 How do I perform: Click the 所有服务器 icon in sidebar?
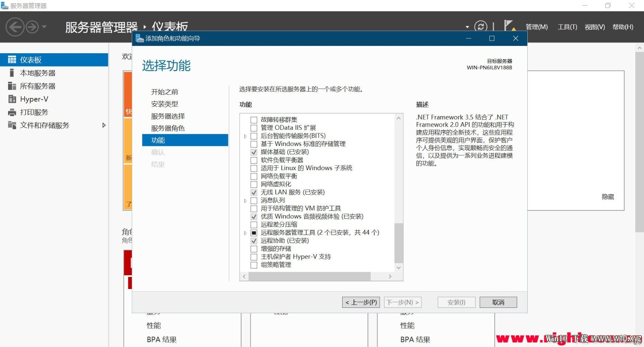tap(12, 86)
